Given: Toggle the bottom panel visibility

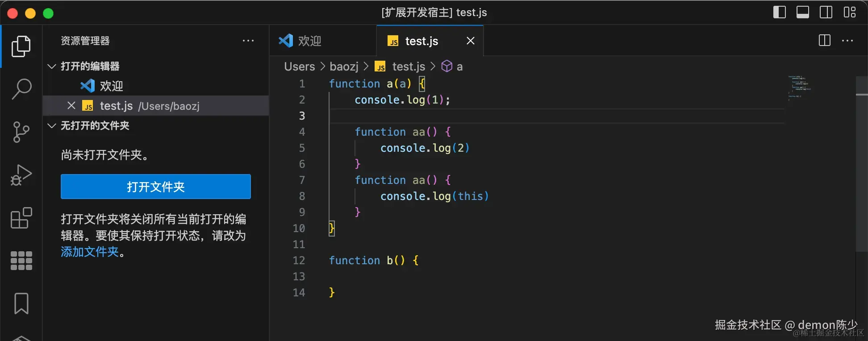Looking at the screenshot, I should [802, 12].
